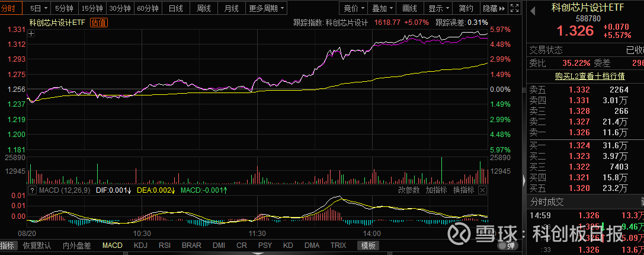
Task: Click the 卖四 price 1.331
Action: (x=579, y=100)
